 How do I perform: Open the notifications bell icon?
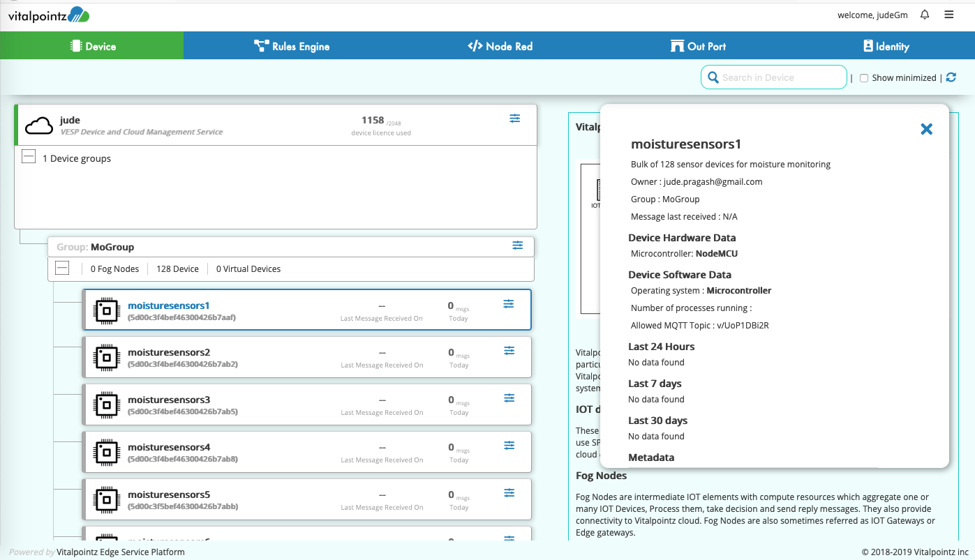(x=925, y=15)
